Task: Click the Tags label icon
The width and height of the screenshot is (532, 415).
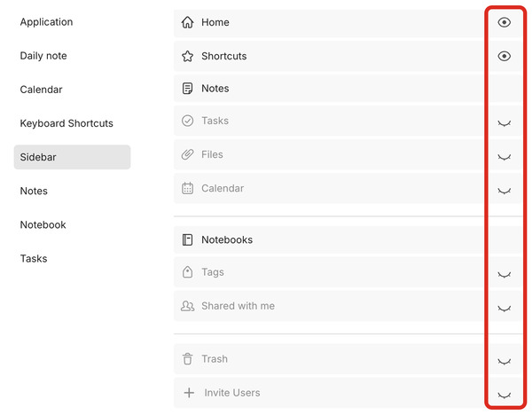Action: point(187,272)
